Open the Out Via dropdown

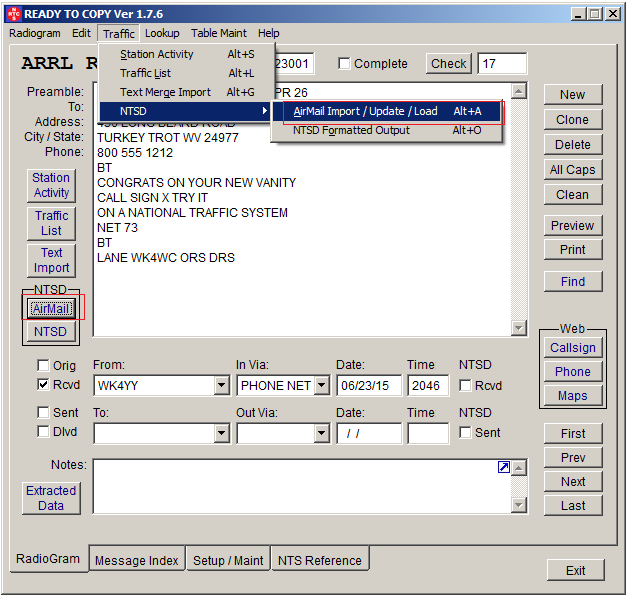click(x=321, y=433)
